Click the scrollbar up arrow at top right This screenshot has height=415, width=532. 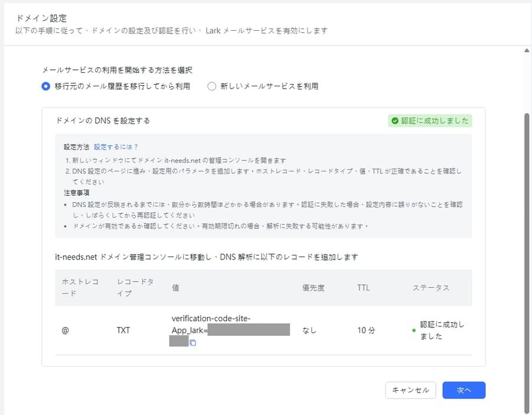tap(527, 50)
